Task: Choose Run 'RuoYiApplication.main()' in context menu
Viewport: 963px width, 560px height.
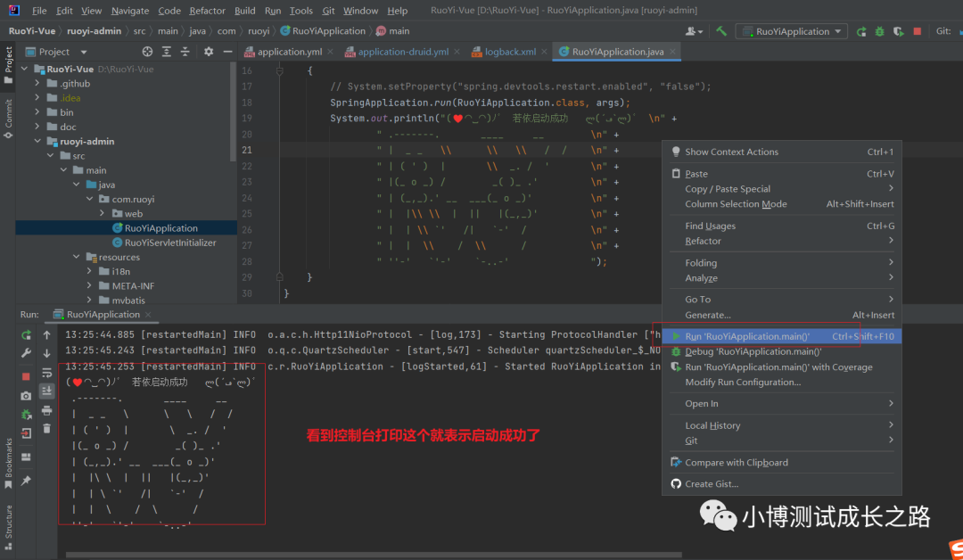Action: (x=782, y=336)
